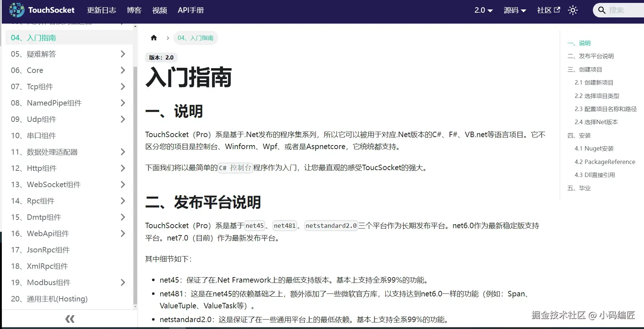Jump to 4.1 Nuget安装 in contents

[x=594, y=148]
